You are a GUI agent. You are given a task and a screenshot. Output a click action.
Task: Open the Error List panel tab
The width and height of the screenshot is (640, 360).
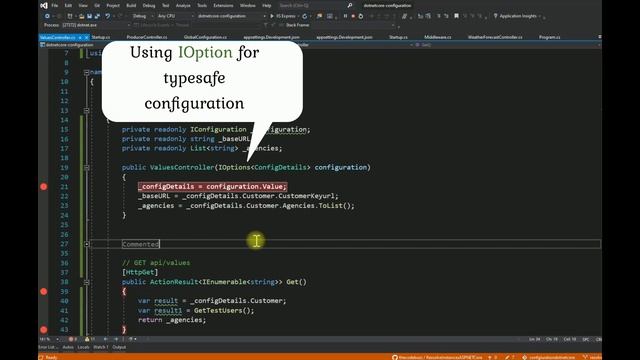(48, 347)
